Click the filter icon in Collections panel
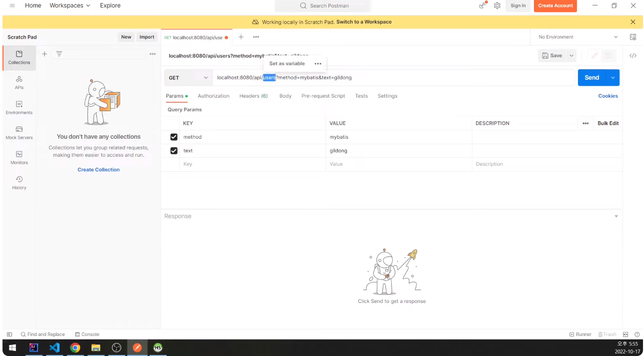644x356 pixels. pos(59,54)
